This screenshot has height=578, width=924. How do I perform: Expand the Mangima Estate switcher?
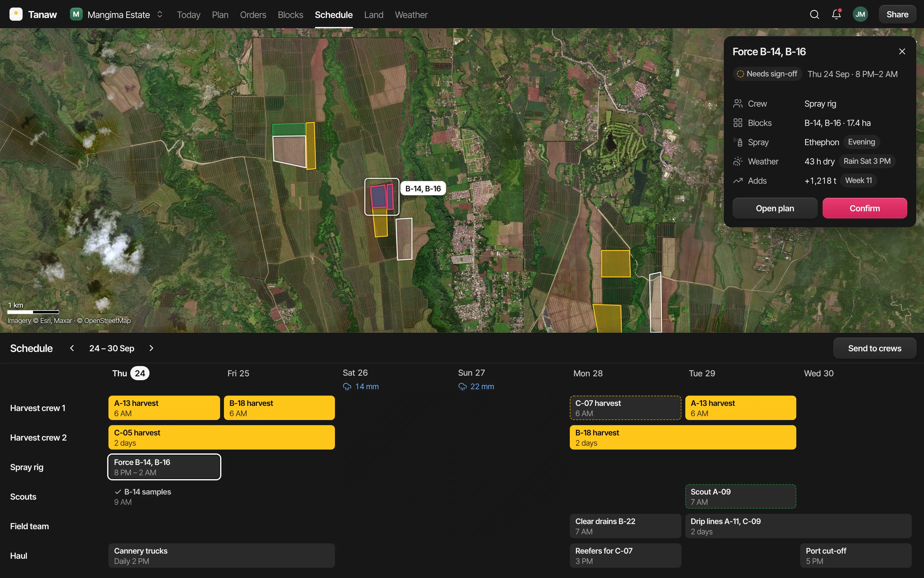tap(159, 14)
